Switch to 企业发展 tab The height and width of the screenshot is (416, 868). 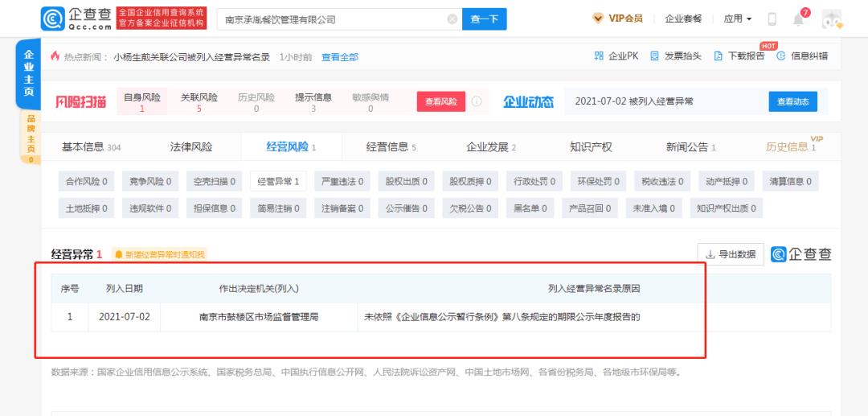click(x=491, y=147)
